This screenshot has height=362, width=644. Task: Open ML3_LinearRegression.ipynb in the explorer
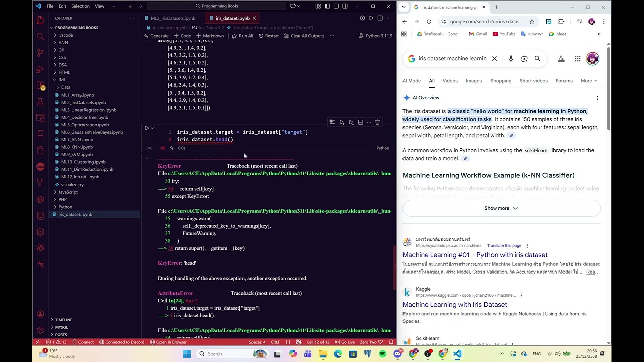pos(89,110)
